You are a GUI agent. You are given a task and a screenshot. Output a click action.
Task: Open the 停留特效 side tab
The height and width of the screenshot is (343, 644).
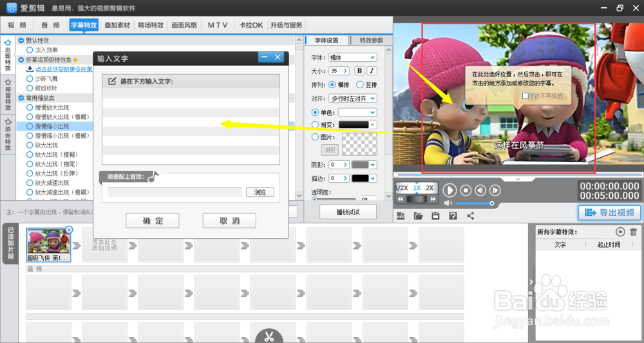pos(7,95)
